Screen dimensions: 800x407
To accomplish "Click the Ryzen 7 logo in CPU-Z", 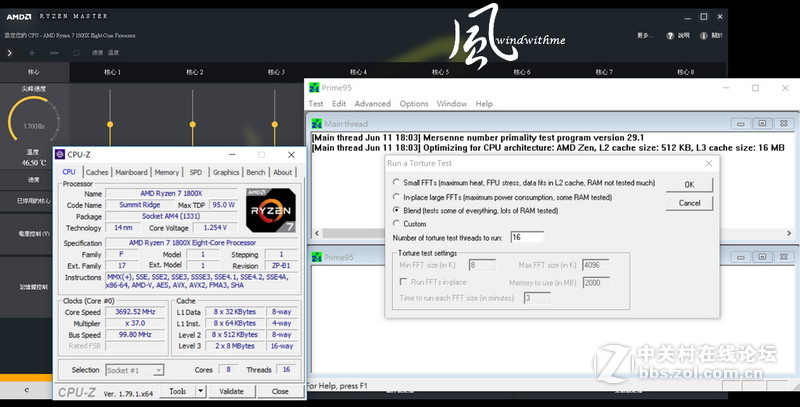I will (x=271, y=210).
